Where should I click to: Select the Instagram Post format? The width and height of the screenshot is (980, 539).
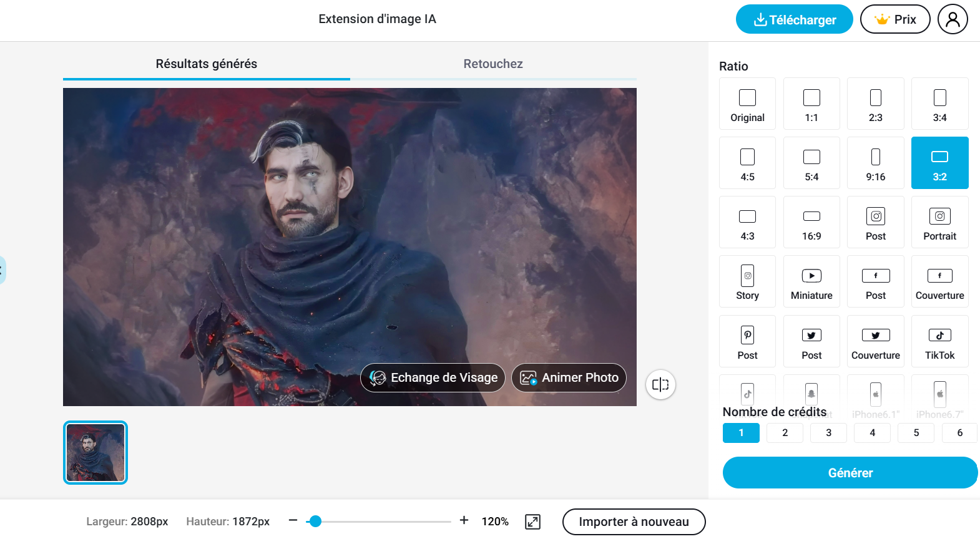876,222
